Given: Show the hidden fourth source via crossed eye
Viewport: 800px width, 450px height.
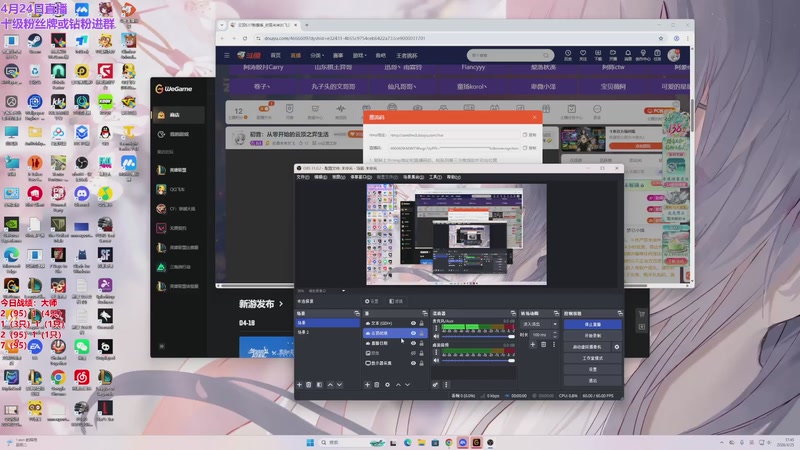Looking at the screenshot, I should click(x=413, y=353).
